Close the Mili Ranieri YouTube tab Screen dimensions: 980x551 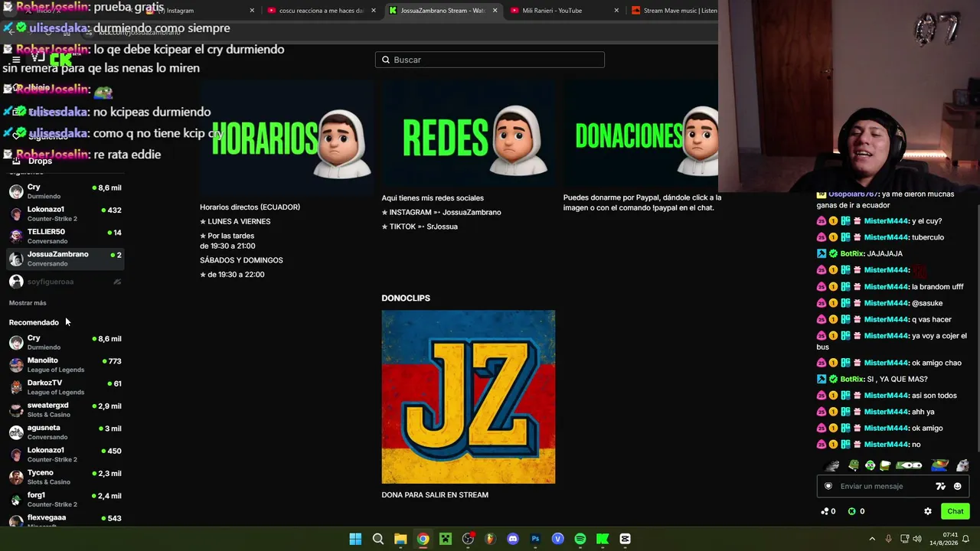point(616,11)
